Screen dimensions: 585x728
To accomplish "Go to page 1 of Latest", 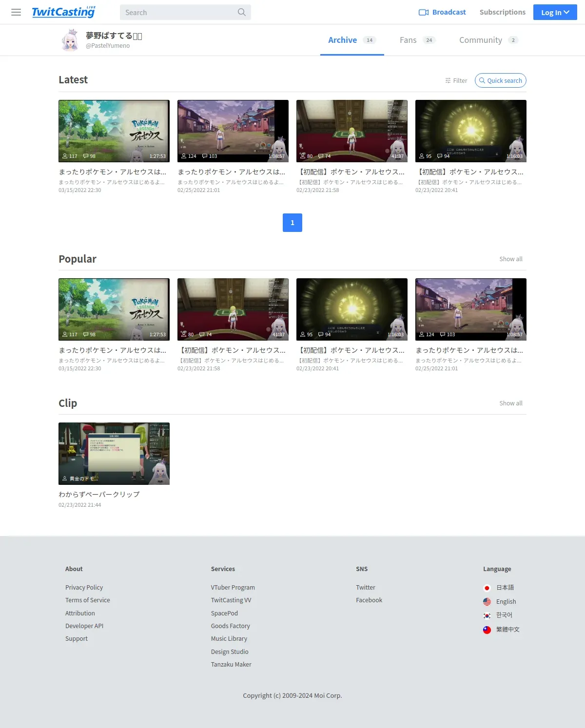I will (x=292, y=223).
